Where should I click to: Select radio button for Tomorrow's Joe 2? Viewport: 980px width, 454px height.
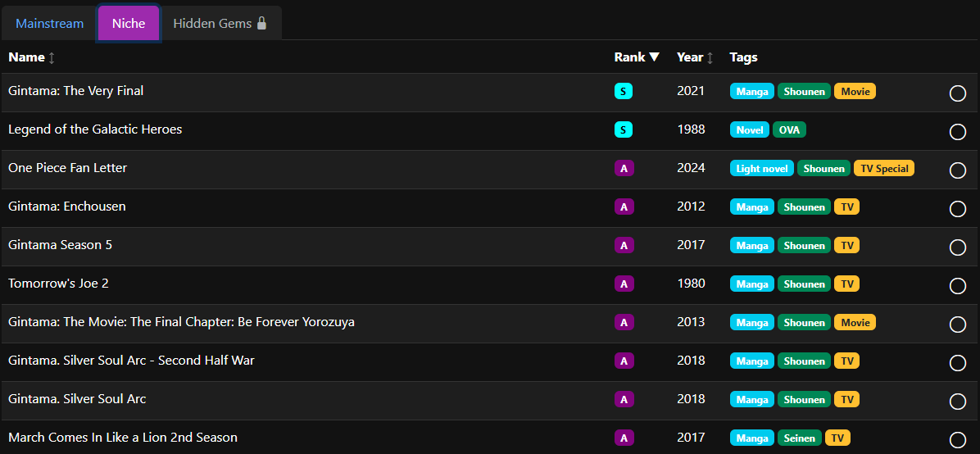pos(958,286)
